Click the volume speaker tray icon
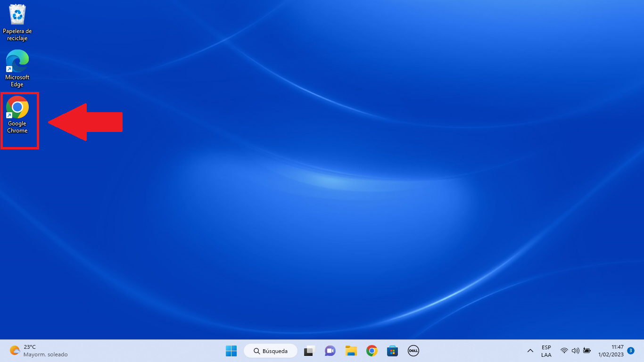644x362 pixels. click(575, 351)
